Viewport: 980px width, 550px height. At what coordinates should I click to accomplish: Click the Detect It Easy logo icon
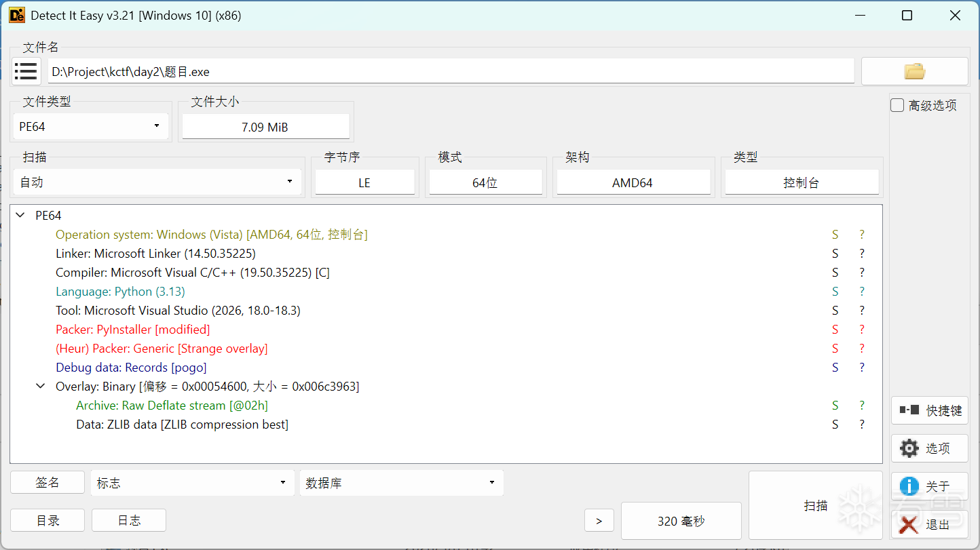pos(17,15)
